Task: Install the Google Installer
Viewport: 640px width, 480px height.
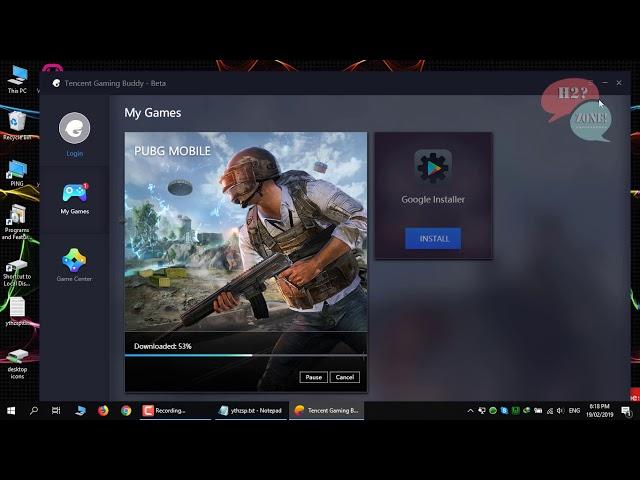Action: coord(433,238)
